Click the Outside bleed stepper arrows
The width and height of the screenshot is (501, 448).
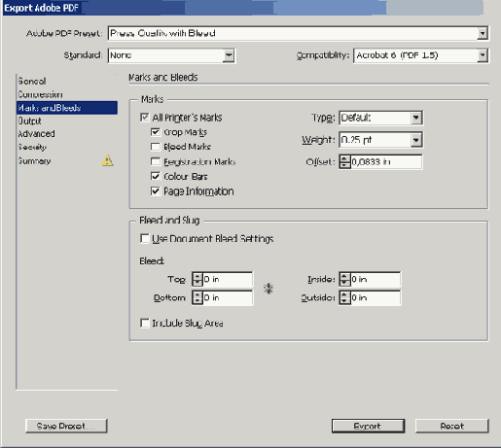click(x=344, y=297)
